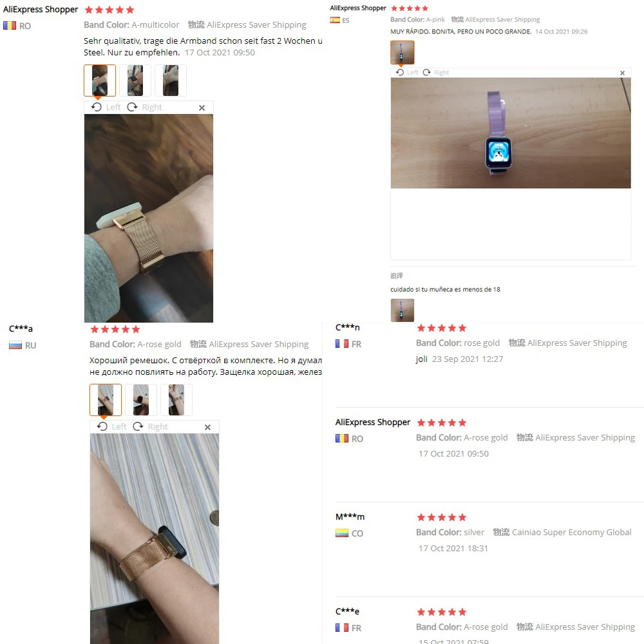Rotate left icon in RO review viewer
The width and height of the screenshot is (644, 644).
(x=97, y=107)
